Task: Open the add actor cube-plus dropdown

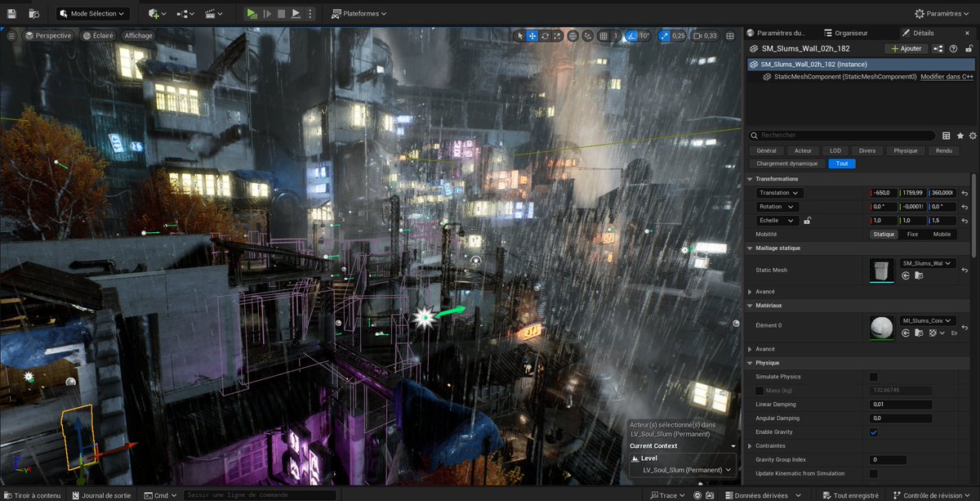Action: (157, 14)
